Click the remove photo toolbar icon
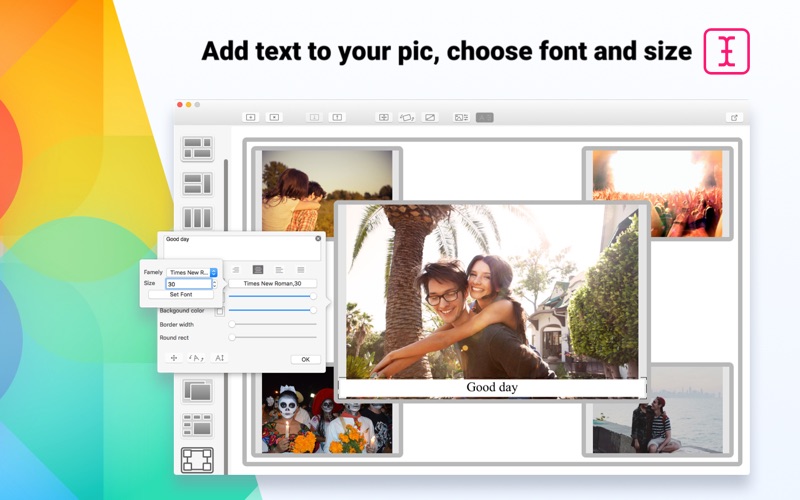This screenshot has width=800, height=500. [x=274, y=117]
